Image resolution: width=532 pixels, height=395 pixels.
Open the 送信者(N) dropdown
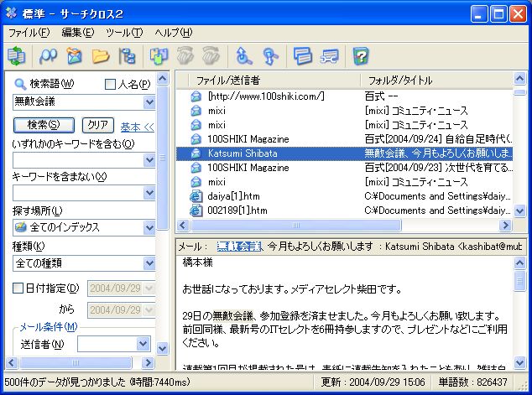pyautogui.click(x=143, y=344)
